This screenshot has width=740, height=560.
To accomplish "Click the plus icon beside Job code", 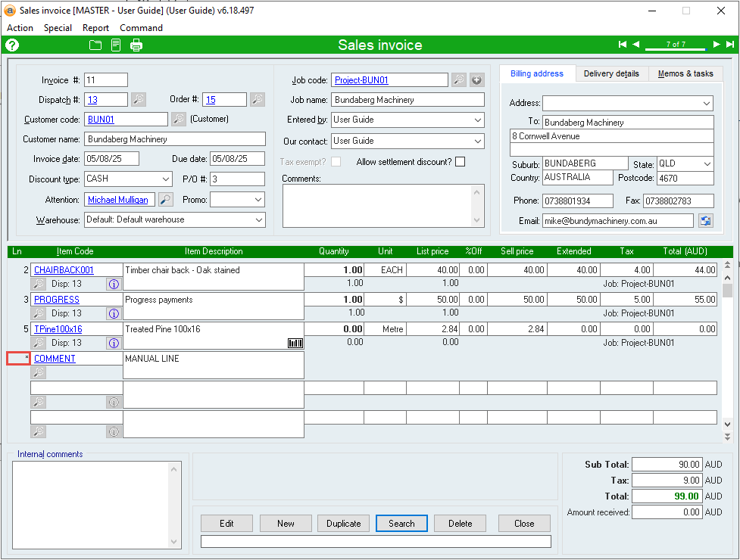I will coord(476,79).
